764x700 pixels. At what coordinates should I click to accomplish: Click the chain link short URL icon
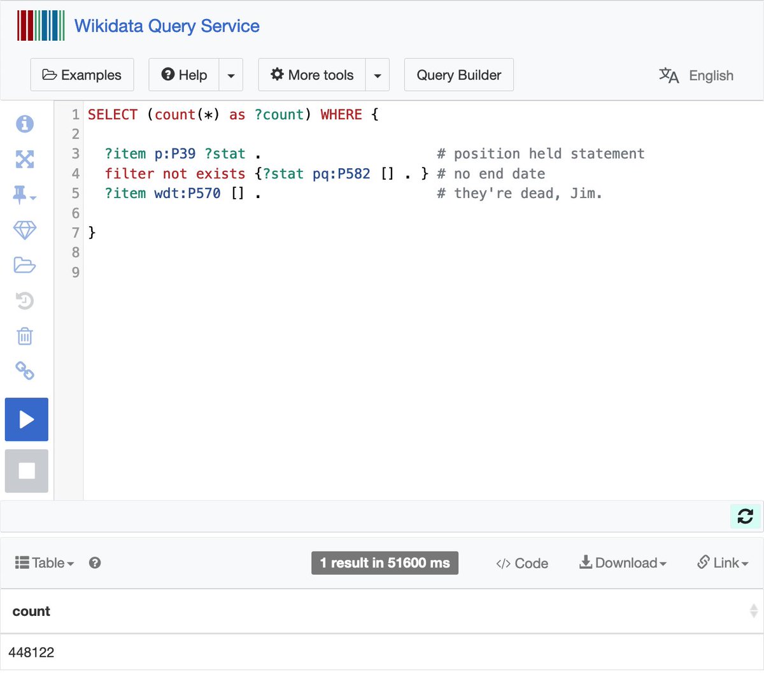point(25,371)
